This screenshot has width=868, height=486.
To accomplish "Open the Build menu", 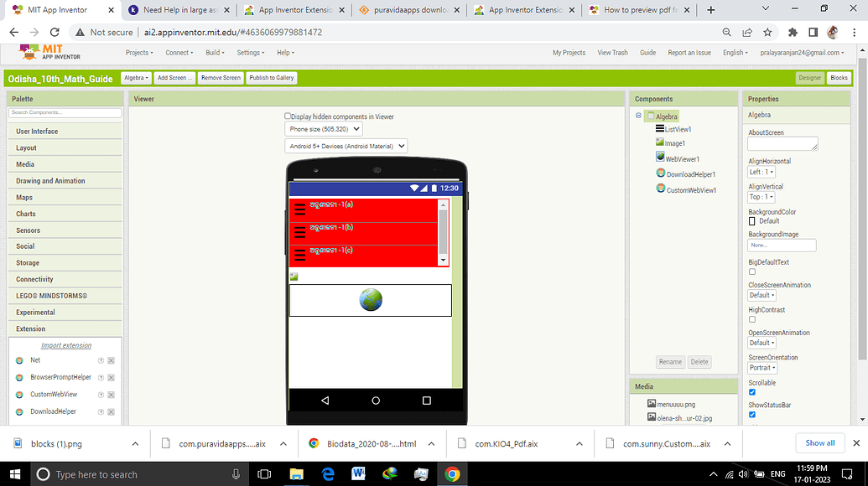I will pos(215,52).
